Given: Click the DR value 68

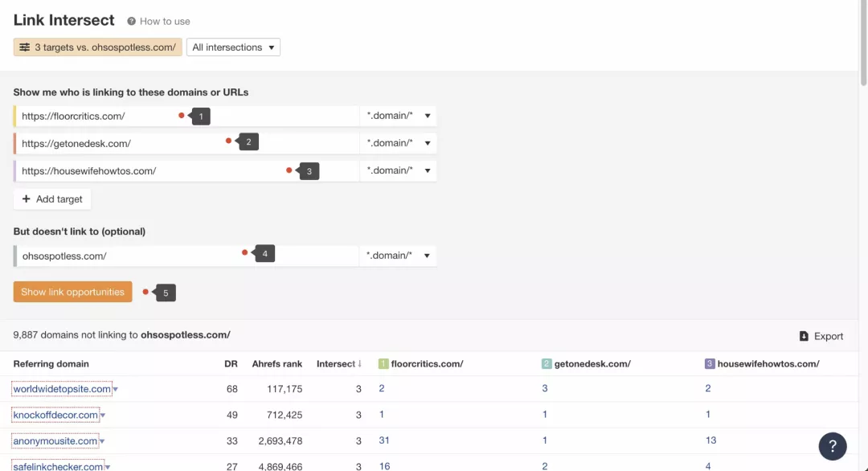Looking at the screenshot, I should pos(232,389).
